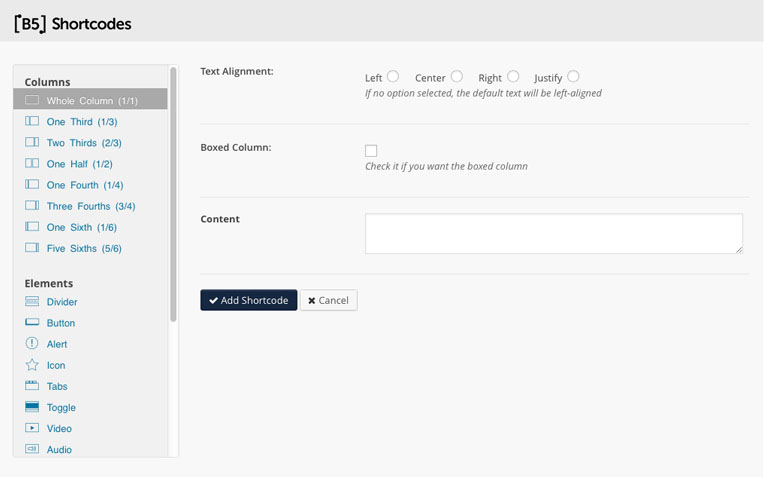Click the sidebar list scrollbar
Viewport: 764px width, 477px height.
click(x=173, y=195)
